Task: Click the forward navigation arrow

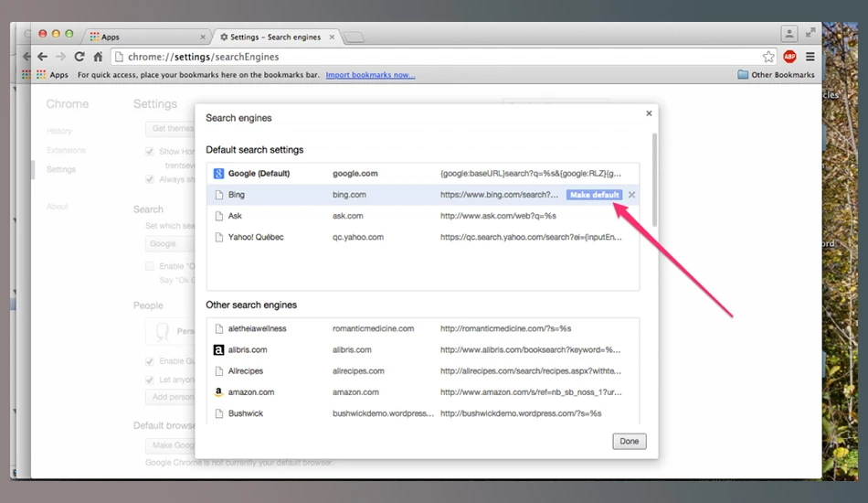Action: point(60,57)
